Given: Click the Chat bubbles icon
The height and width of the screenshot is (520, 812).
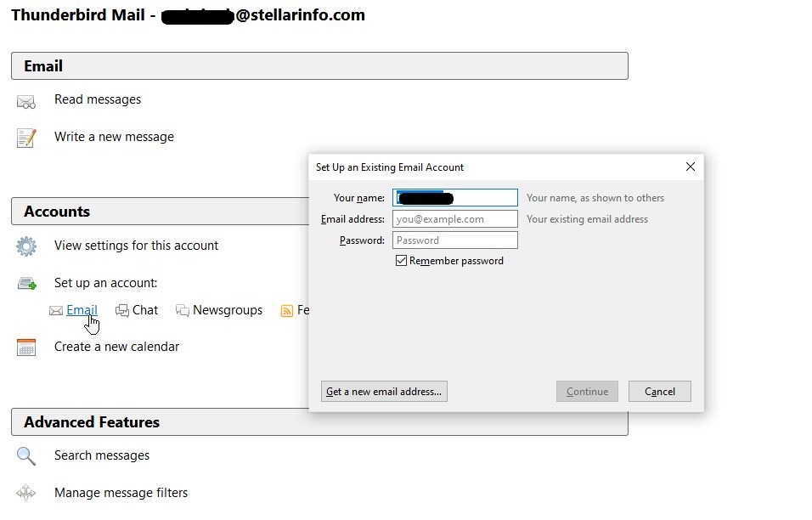Looking at the screenshot, I should coord(122,311).
